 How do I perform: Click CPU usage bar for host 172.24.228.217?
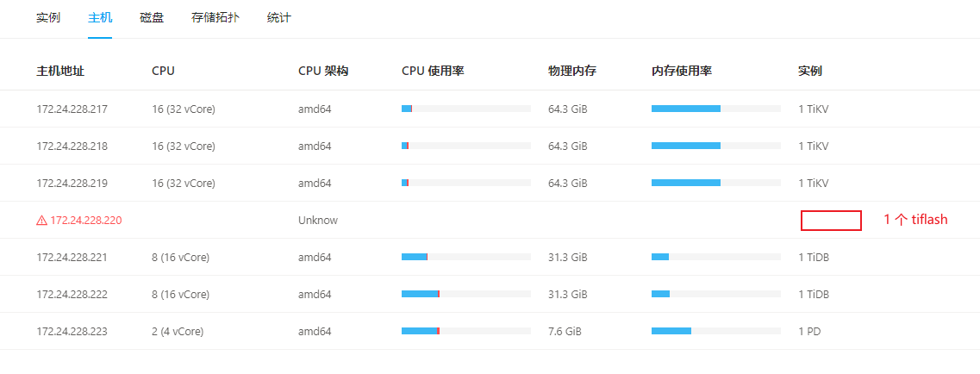point(465,109)
